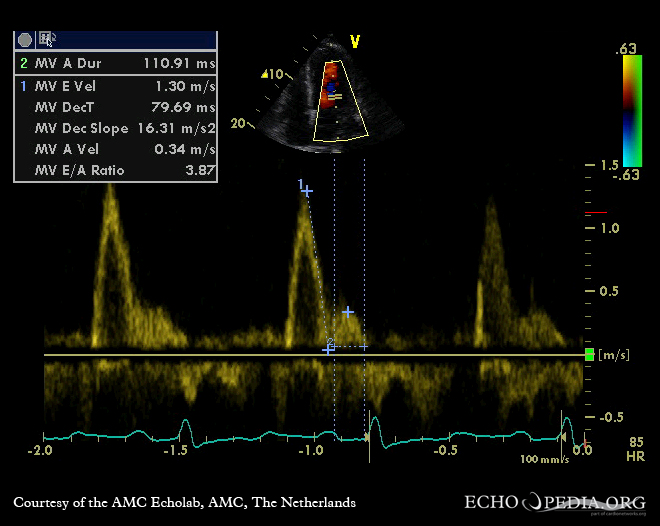Screen dimensions: 660x526
Task: Click the worksheet icon in measurement panel header
Action: pyautogui.click(x=46, y=40)
